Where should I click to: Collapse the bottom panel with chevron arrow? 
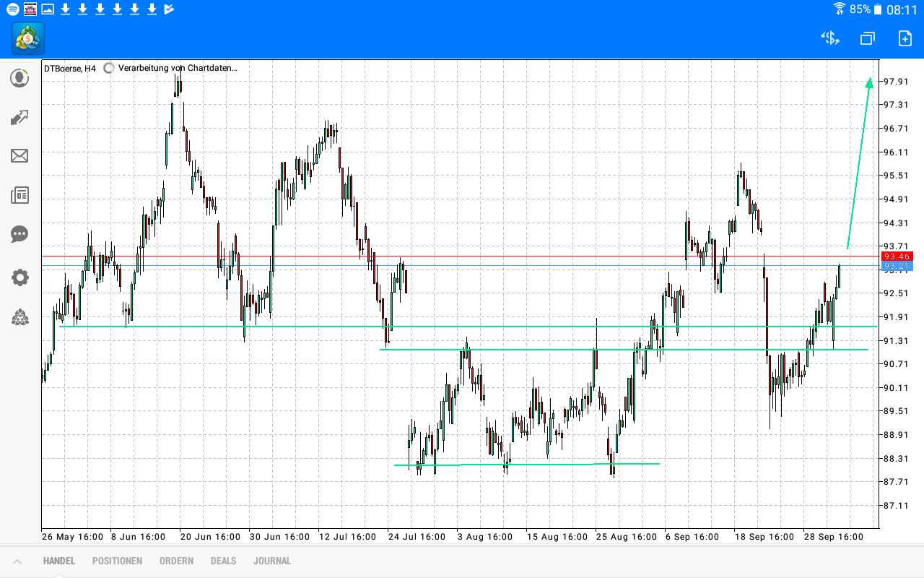(x=19, y=560)
